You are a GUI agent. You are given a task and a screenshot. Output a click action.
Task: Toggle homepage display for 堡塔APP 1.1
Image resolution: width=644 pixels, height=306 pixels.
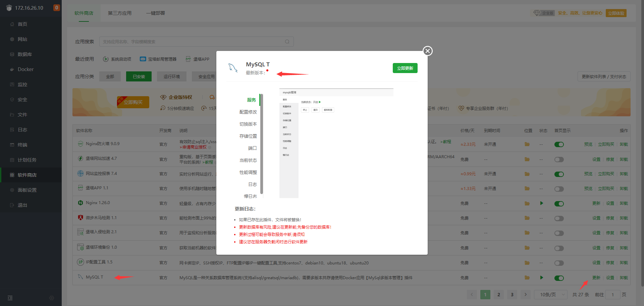pyautogui.click(x=559, y=189)
